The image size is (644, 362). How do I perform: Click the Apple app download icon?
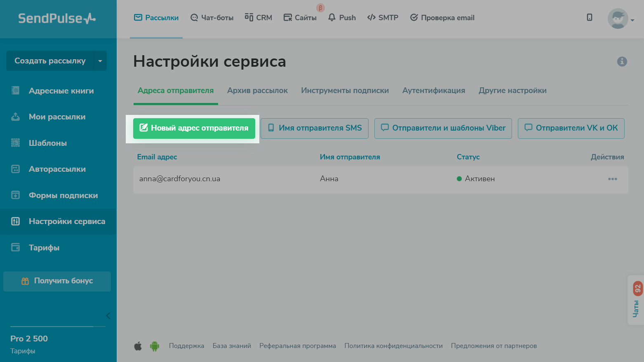tap(138, 346)
